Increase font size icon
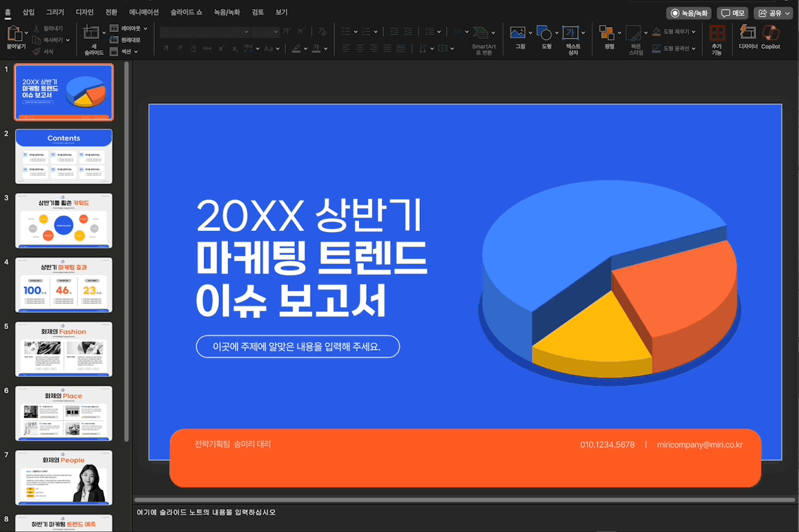The image size is (799, 532). point(287,32)
